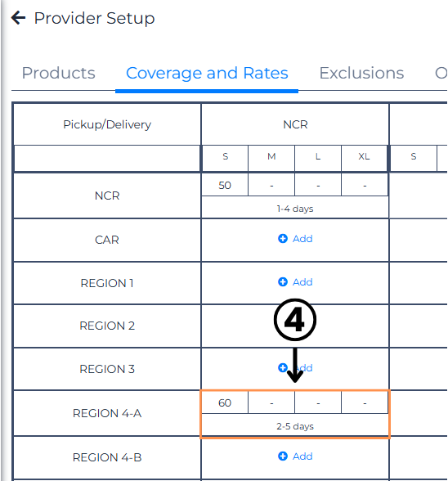Open the Coverage and Rates tab
The height and width of the screenshot is (481, 448).
pyautogui.click(x=207, y=73)
